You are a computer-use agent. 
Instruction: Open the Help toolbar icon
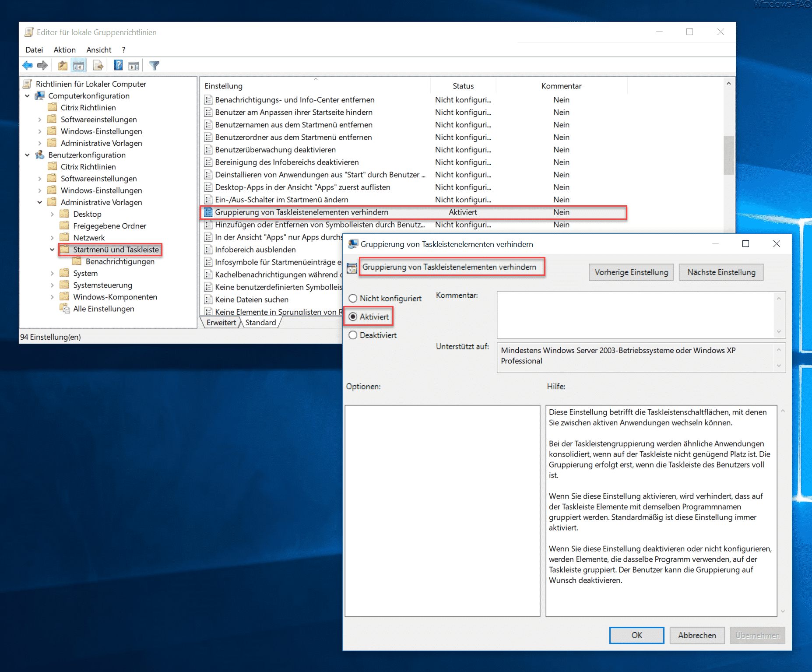[x=118, y=65]
